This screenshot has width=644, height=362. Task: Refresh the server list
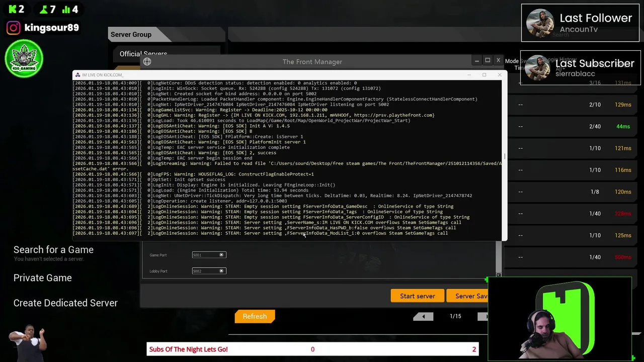coord(255,316)
